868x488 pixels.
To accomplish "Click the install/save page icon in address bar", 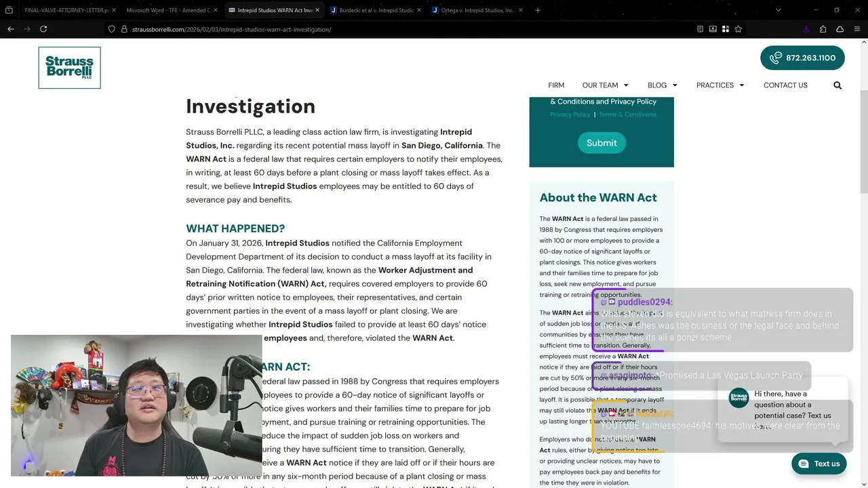I will (x=713, y=29).
